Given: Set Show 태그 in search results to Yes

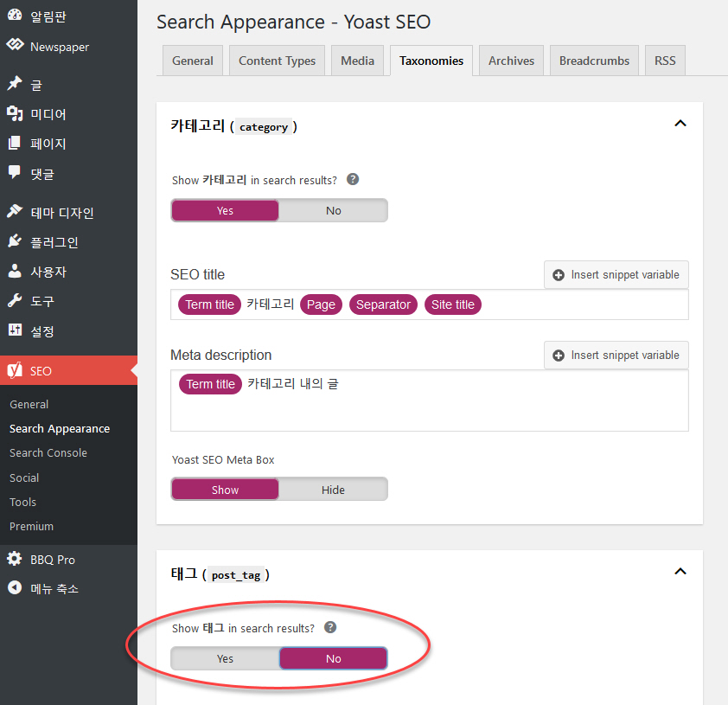Looking at the screenshot, I should (225, 658).
